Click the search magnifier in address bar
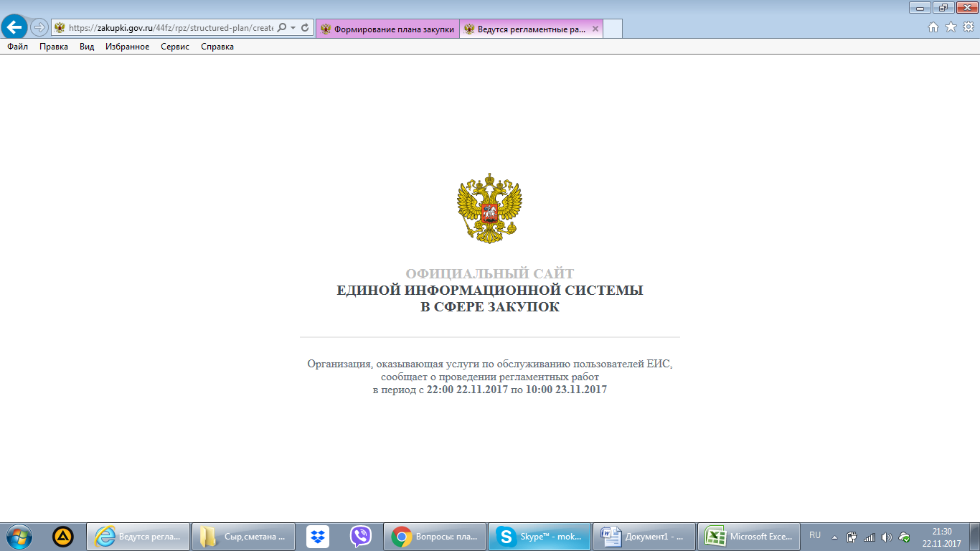980x551 pixels. pyautogui.click(x=281, y=28)
